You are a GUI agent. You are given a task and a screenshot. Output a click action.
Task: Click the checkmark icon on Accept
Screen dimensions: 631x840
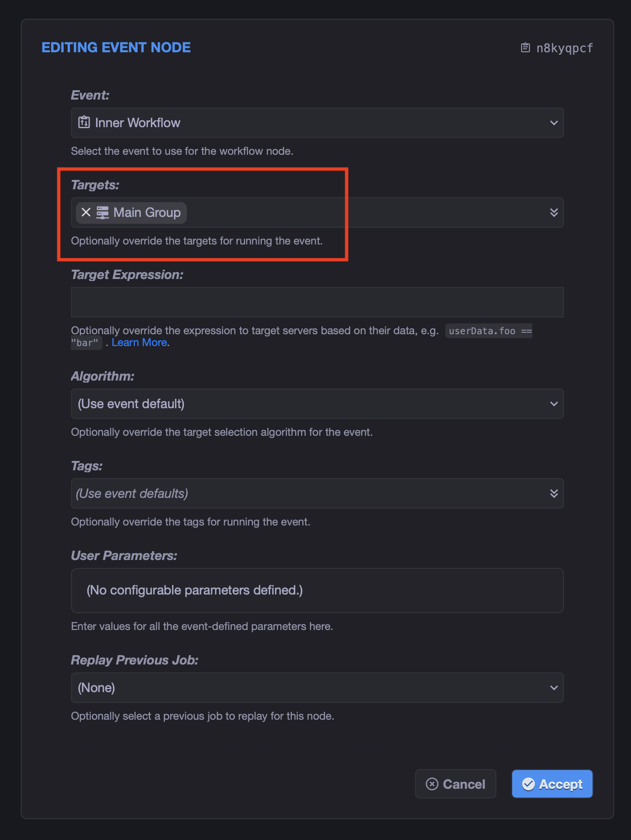pyautogui.click(x=528, y=784)
